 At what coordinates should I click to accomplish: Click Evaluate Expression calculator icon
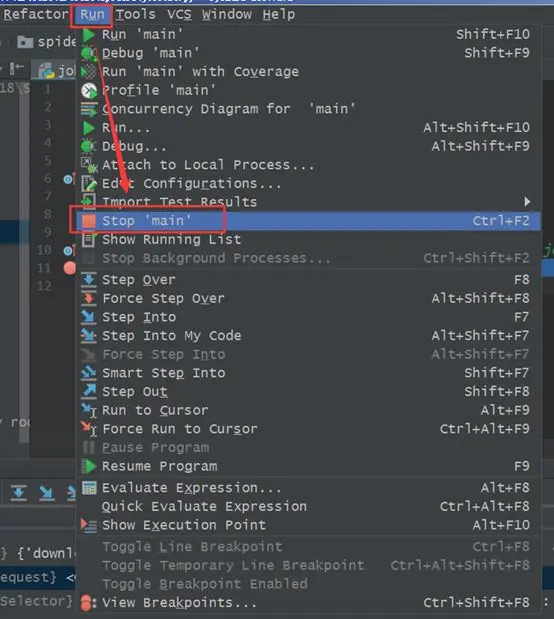[89, 488]
